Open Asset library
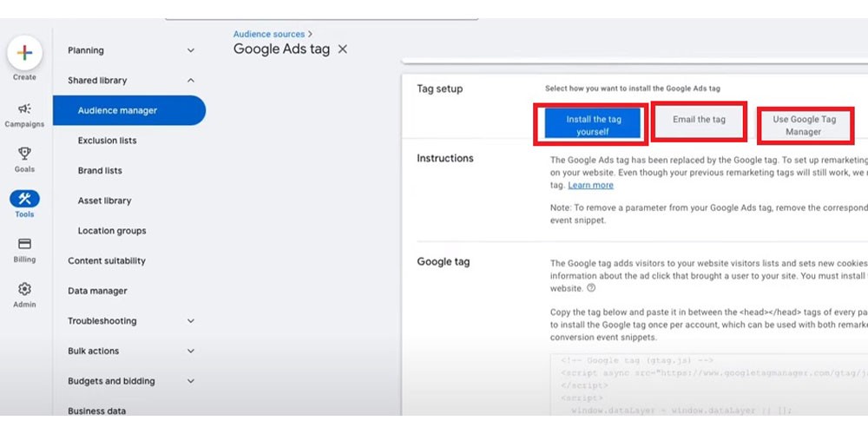Image resolution: width=868 pixels, height=434 pixels. point(105,201)
